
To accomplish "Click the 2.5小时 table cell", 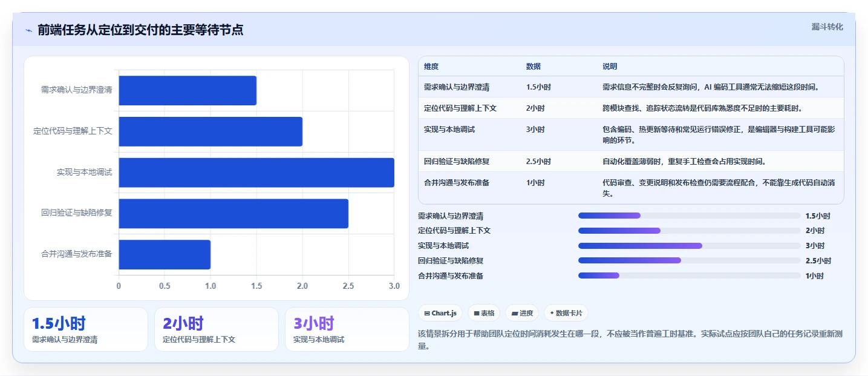I will (x=538, y=162).
